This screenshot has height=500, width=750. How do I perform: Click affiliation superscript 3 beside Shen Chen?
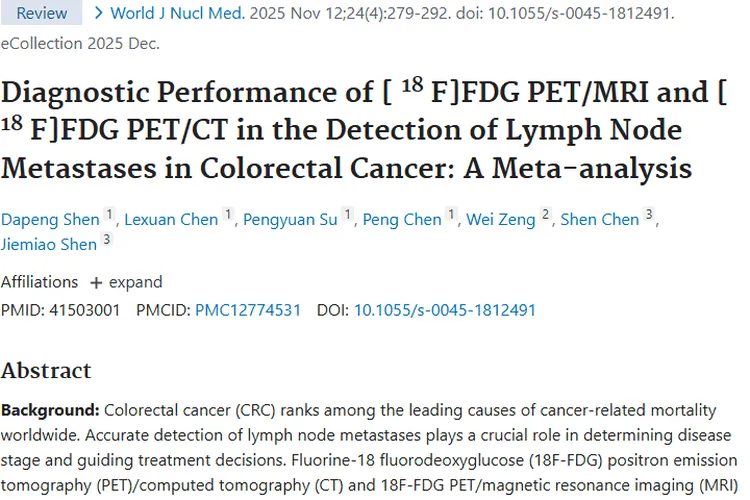649,215
